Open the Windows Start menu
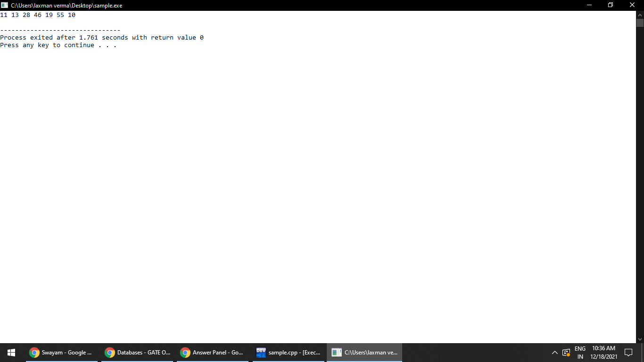Screen dimensions: 644x362 [x=11, y=353]
